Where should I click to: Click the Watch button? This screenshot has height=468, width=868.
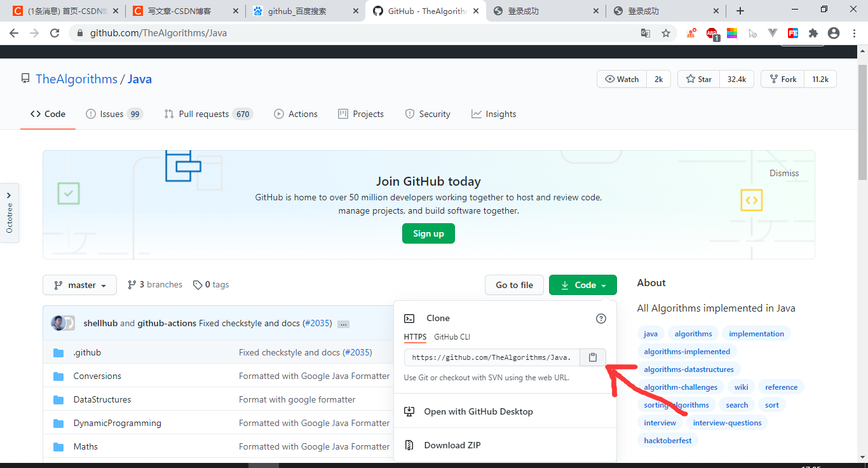(x=622, y=79)
